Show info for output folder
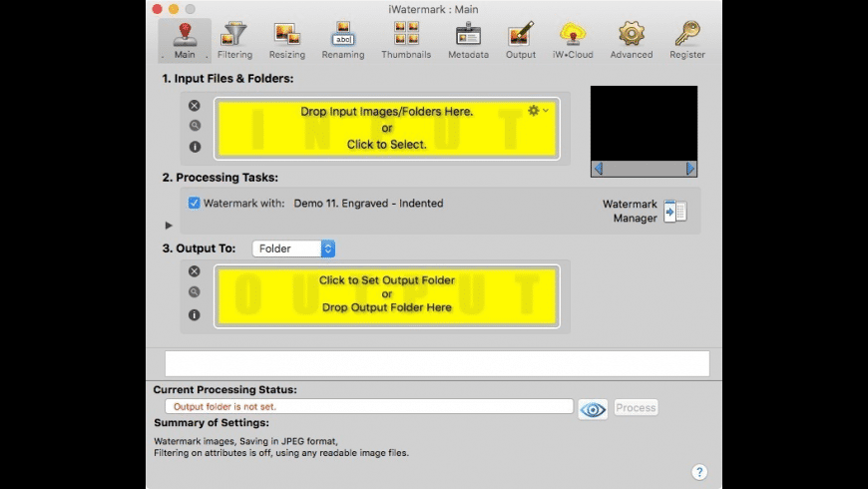This screenshot has height=489, width=868. pos(194,314)
